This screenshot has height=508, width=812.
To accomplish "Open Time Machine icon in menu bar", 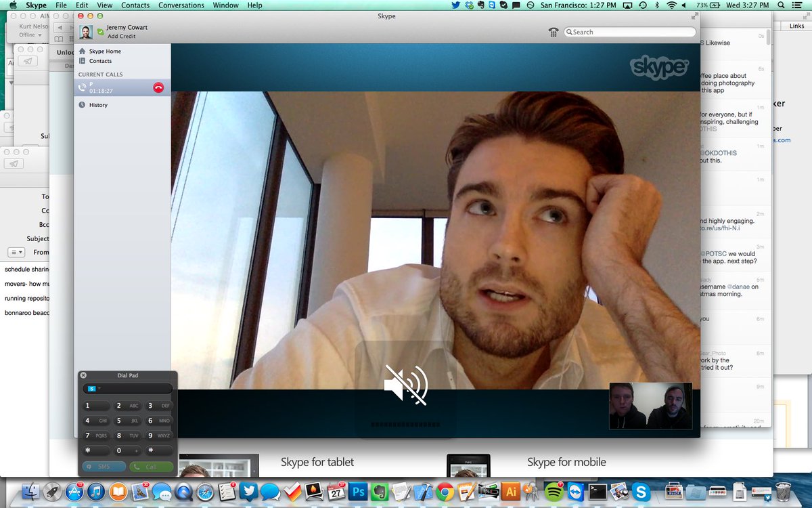I will (642, 5).
